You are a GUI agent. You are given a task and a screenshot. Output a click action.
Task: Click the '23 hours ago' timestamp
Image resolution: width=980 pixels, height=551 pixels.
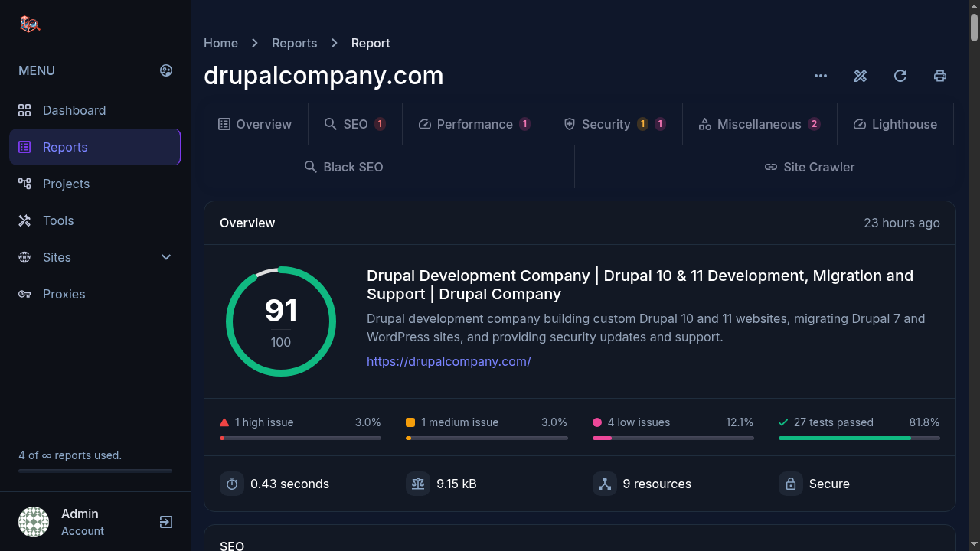(x=902, y=223)
